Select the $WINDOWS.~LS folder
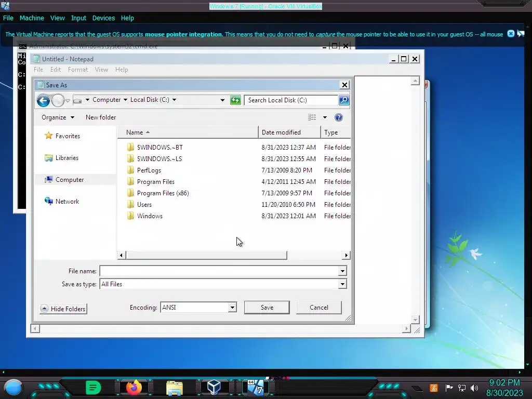Image resolution: width=532 pixels, height=399 pixels. tap(159, 159)
